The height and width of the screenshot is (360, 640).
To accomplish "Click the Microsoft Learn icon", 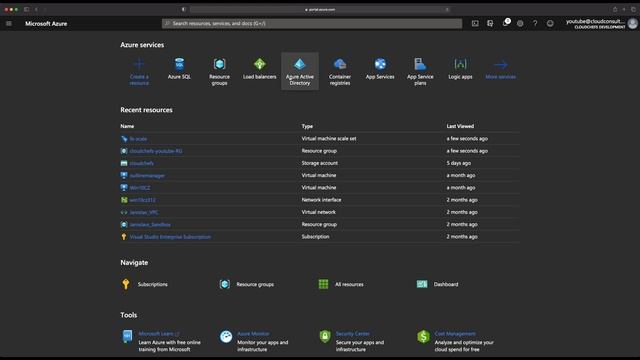I will pos(127,336).
